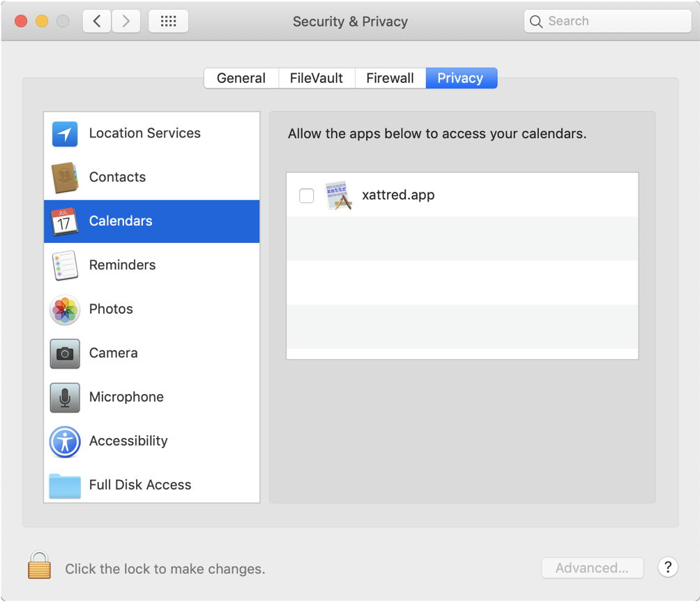Click the lock to make changes
700x602 pixels.
39,566
